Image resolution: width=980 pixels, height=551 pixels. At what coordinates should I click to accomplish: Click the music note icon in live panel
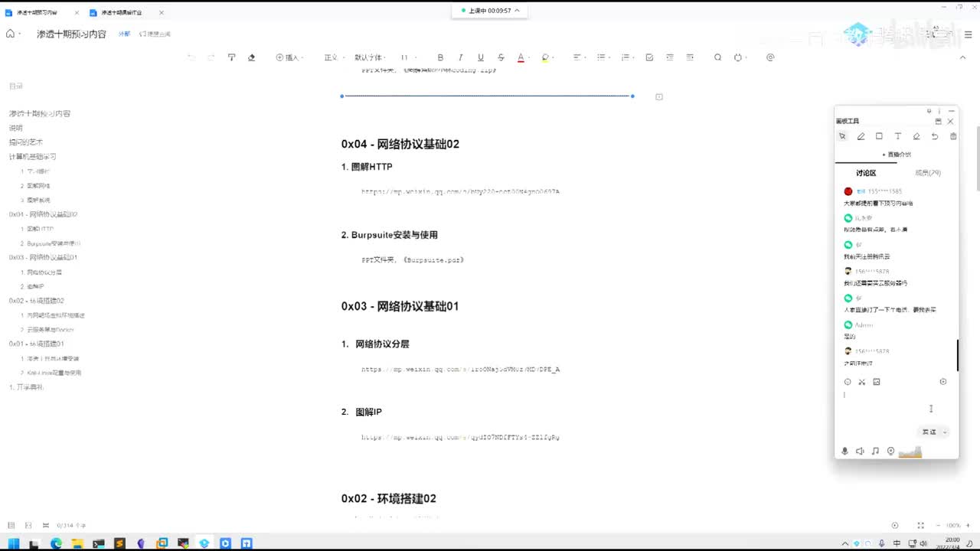875,452
